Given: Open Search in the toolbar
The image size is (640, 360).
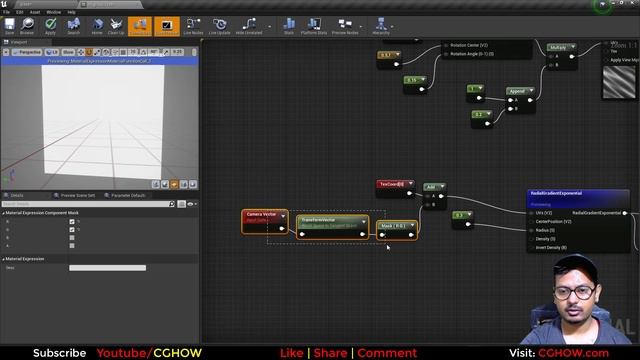Looking at the screenshot, I should tap(73, 27).
